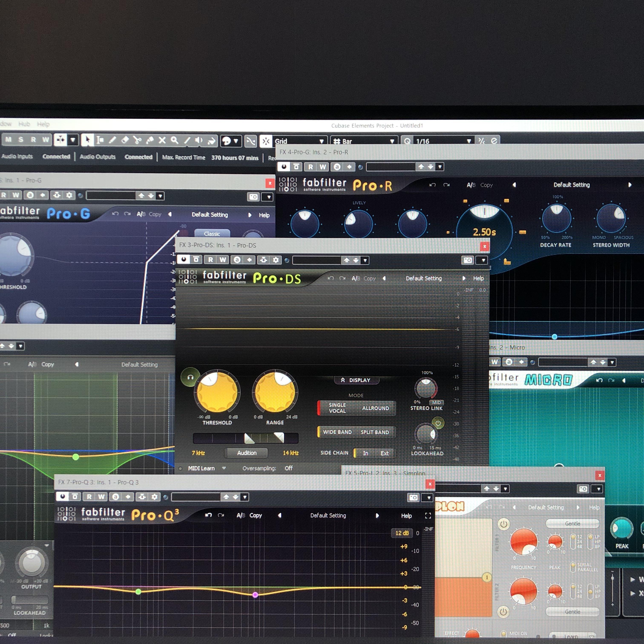644x644 pixels.
Task: Click redo arrow in Pro-DS header
Action: pos(342,278)
